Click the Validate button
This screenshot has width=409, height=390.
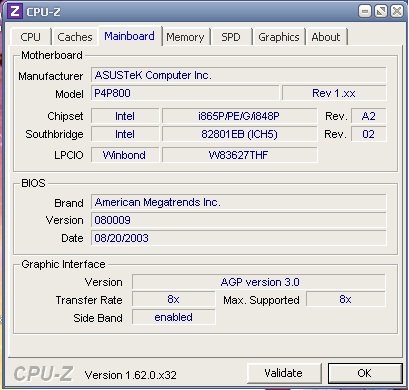pos(284,373)
